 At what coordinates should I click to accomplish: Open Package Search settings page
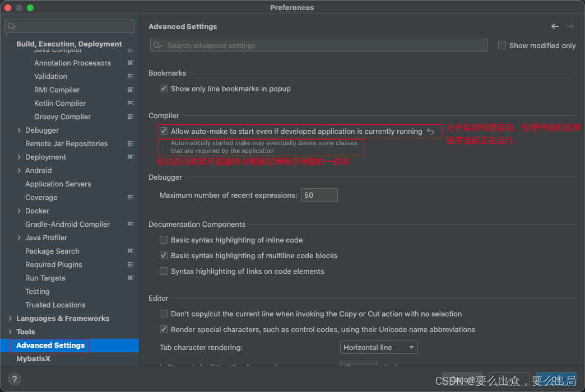pyautogui.click(x=52, y=251)
